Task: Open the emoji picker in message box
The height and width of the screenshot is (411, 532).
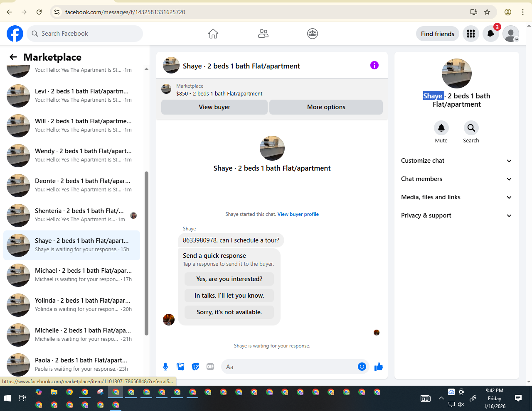Action: 362,367
